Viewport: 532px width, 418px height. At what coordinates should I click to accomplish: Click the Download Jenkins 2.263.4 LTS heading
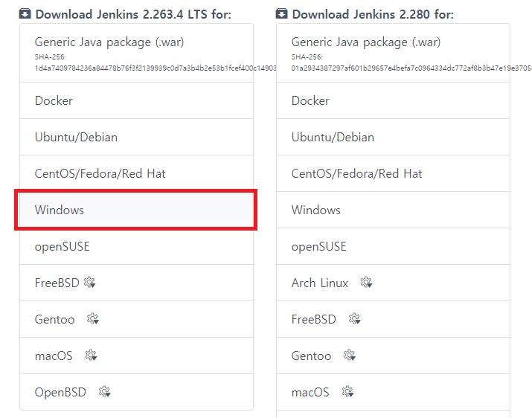tap(133, 14)
